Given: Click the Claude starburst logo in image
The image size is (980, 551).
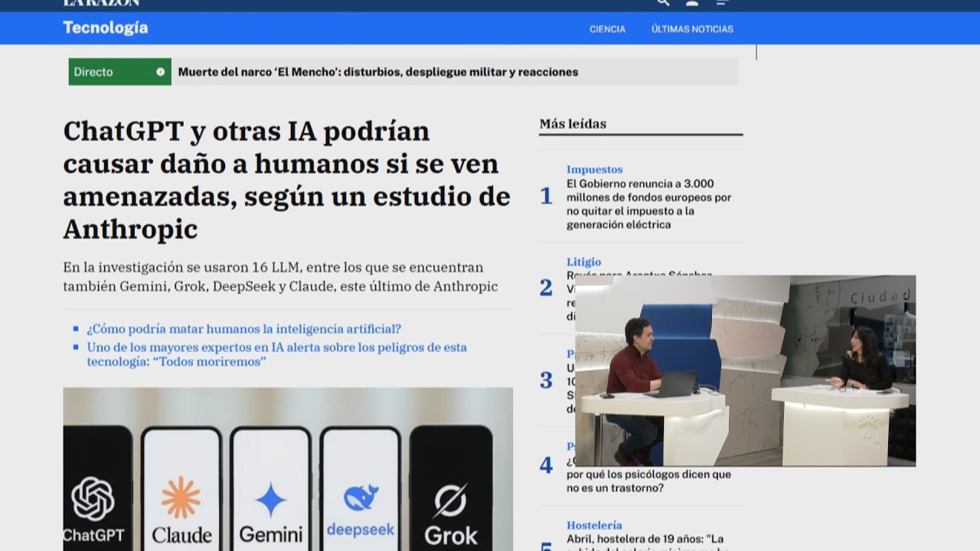Looking at the screenshot, I should click(x=181, y=497).
